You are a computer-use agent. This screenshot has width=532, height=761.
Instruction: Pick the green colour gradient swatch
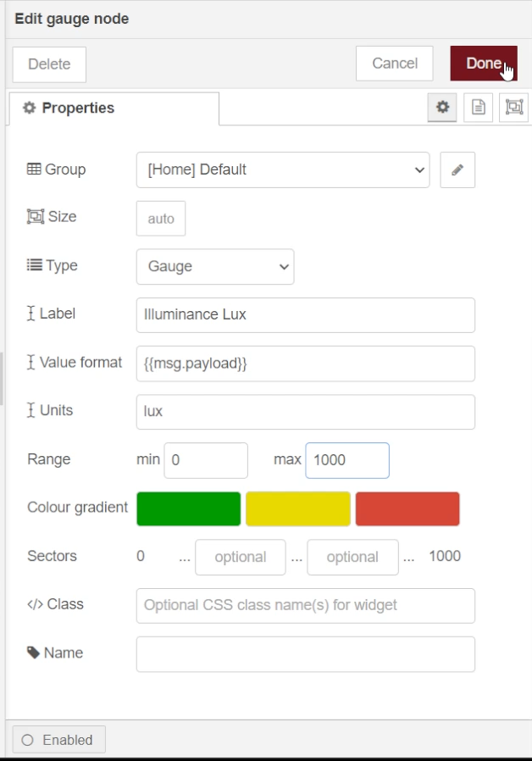[x=188, y=508]
